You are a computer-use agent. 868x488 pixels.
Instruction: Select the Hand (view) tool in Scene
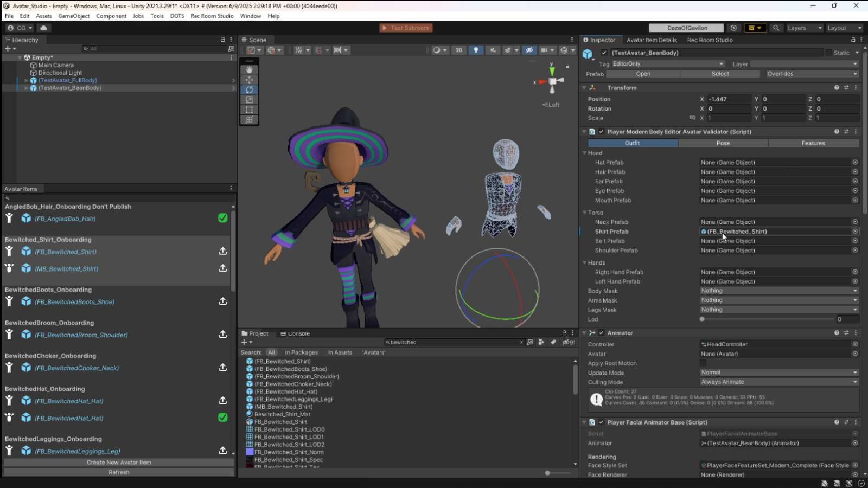(249, 70)
